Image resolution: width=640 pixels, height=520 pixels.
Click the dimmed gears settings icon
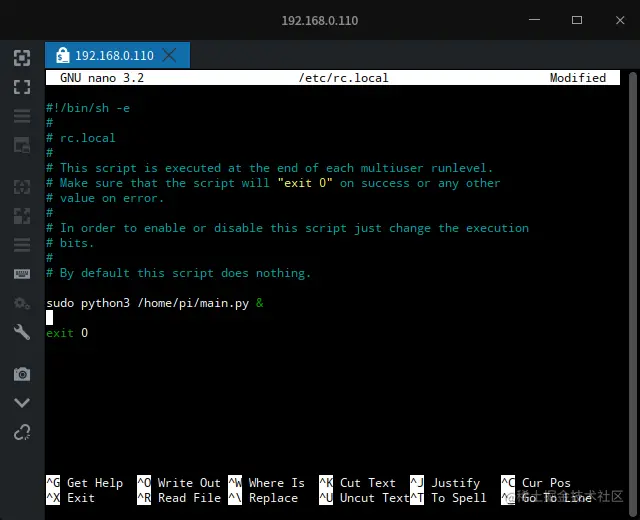pyautogui.click(x=22, y=303)
